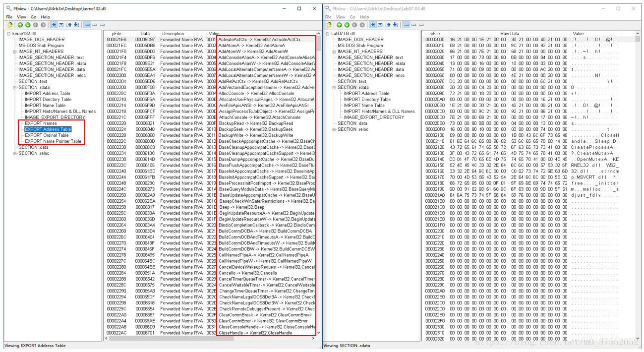Viewport: 644px width, 352px height.
Task: Click grey back arrow in kerne132.dll window toolbar
Action: (x=35, y=25)
